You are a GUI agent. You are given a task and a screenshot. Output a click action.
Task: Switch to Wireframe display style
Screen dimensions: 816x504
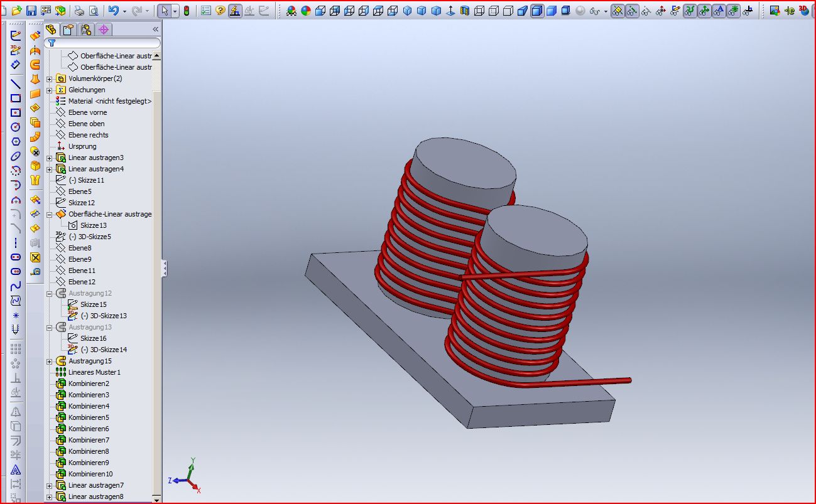479,11
